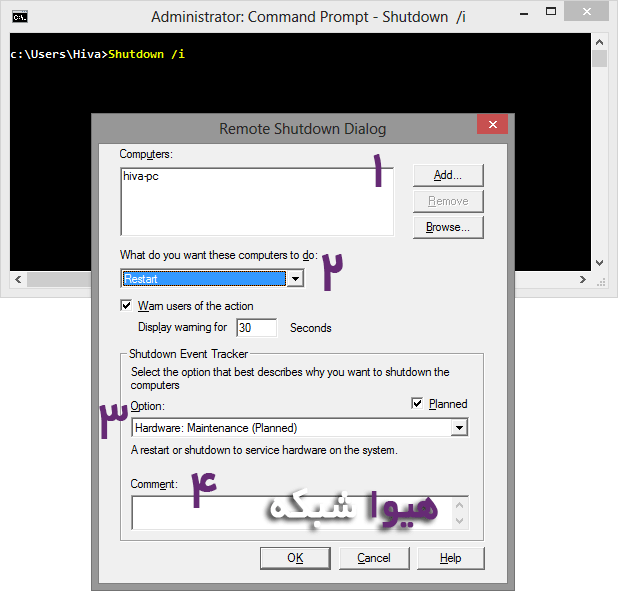The image size is (618, 591).
Task: Click the dropdown arrow on the Option combo box
Action: (459, 428)
